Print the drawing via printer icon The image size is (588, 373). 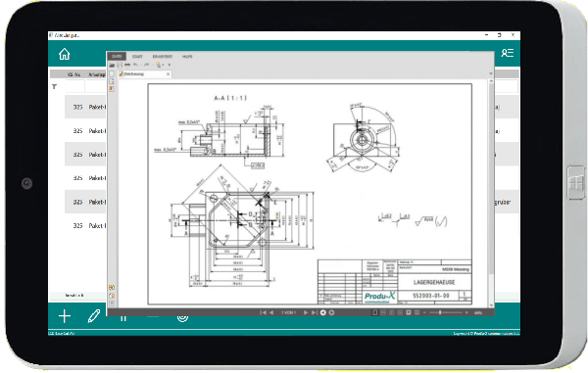coord(127,66)
